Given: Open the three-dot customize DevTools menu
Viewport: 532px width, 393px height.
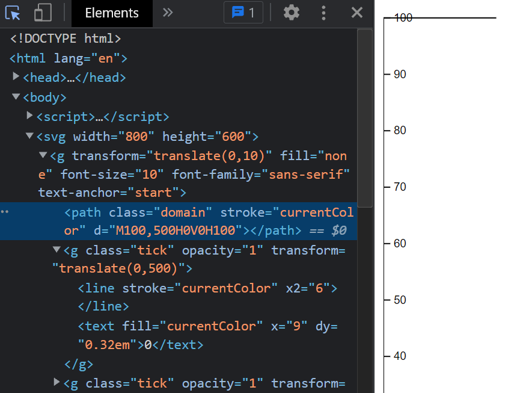Looking at the screenshot, I should click(324, 13).
